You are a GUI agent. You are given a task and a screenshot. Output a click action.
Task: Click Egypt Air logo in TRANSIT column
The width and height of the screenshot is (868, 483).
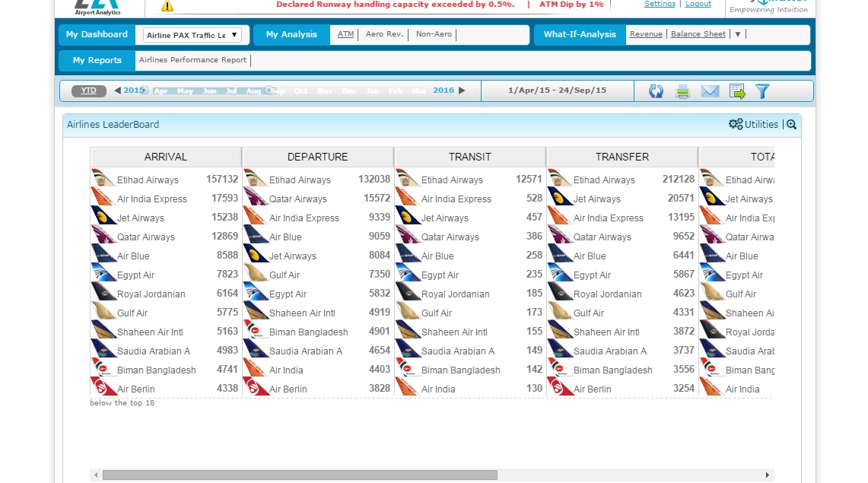click(407, 274)
